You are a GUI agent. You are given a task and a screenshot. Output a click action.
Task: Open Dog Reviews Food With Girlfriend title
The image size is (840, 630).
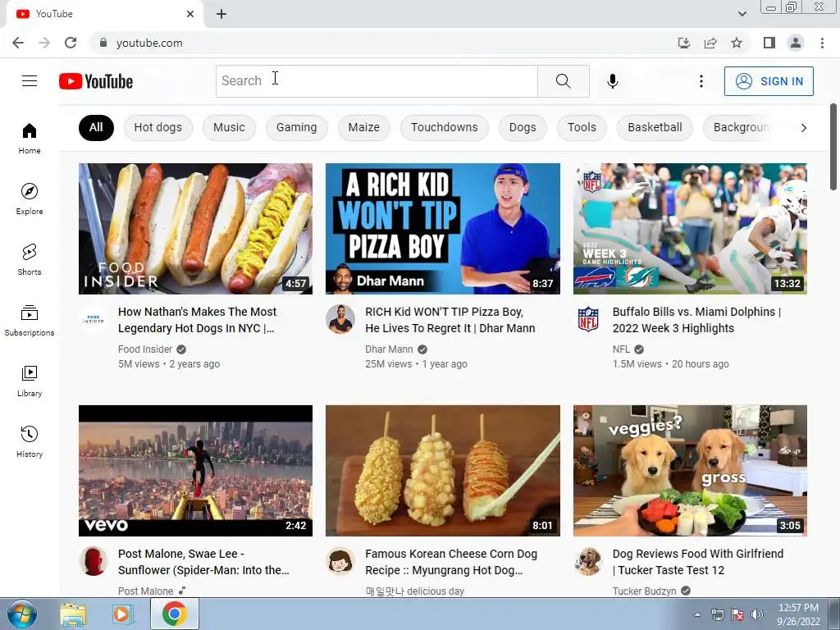[697, 562]
